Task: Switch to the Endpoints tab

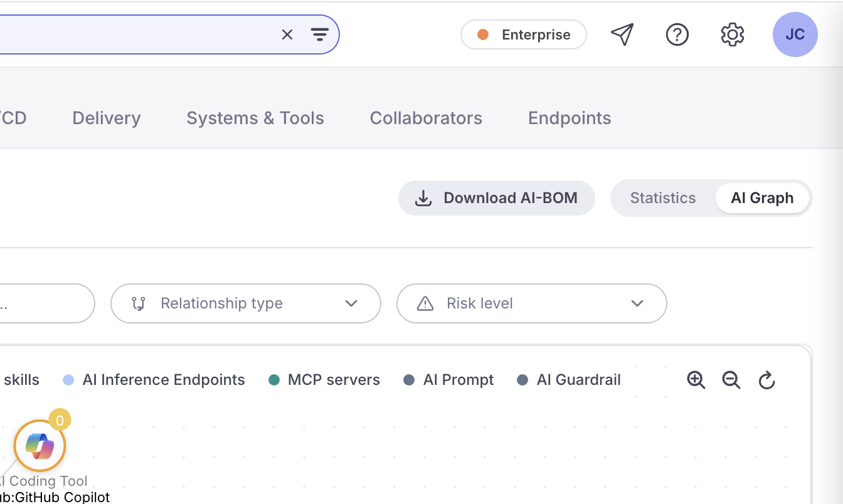Action: click(570, 118)
